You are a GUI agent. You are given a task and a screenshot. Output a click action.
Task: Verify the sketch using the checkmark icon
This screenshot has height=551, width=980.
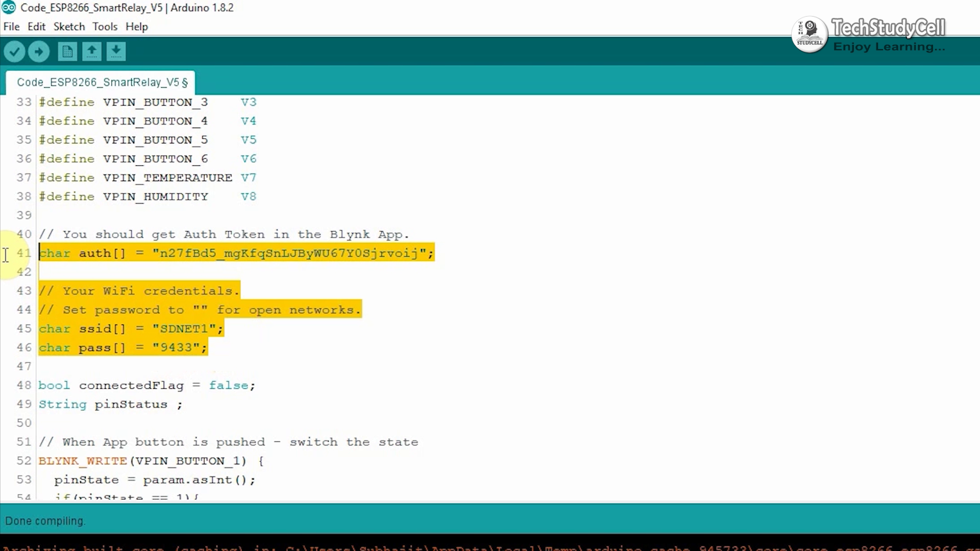(x=14, y=51)
